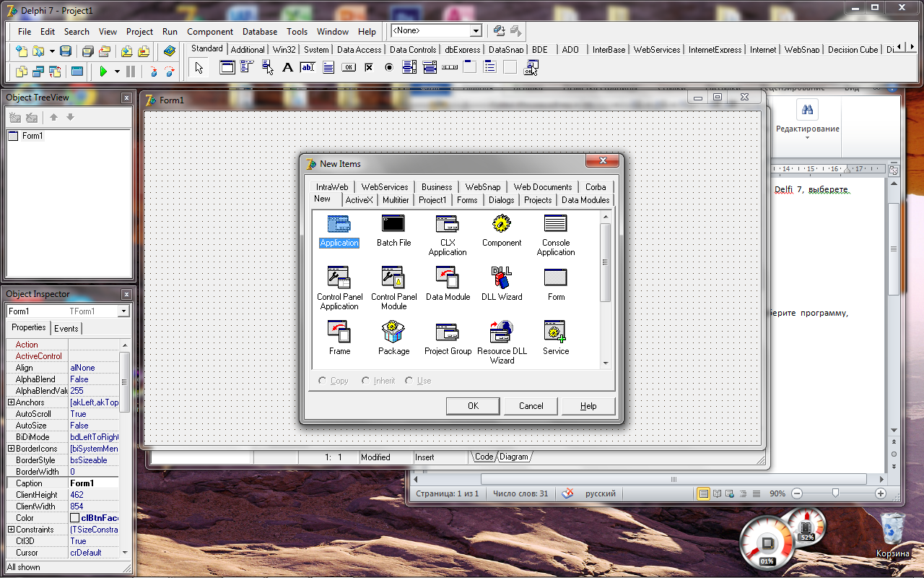Select the arrow pointer in component palette
Image resolution: width=924 pixels, height=578 pixels.
(199, 68)
